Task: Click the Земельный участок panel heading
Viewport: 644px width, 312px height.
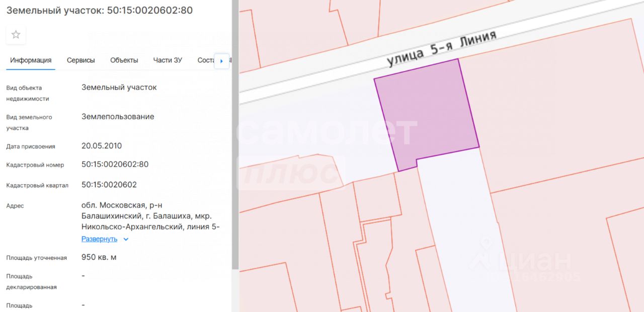Action: (99, 10)
